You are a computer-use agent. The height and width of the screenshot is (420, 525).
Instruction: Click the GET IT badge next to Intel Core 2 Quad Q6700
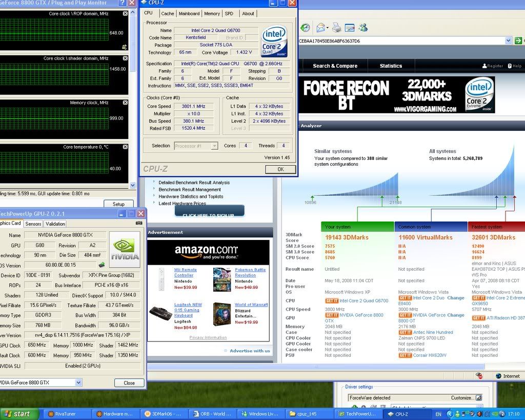pos(332,301)
